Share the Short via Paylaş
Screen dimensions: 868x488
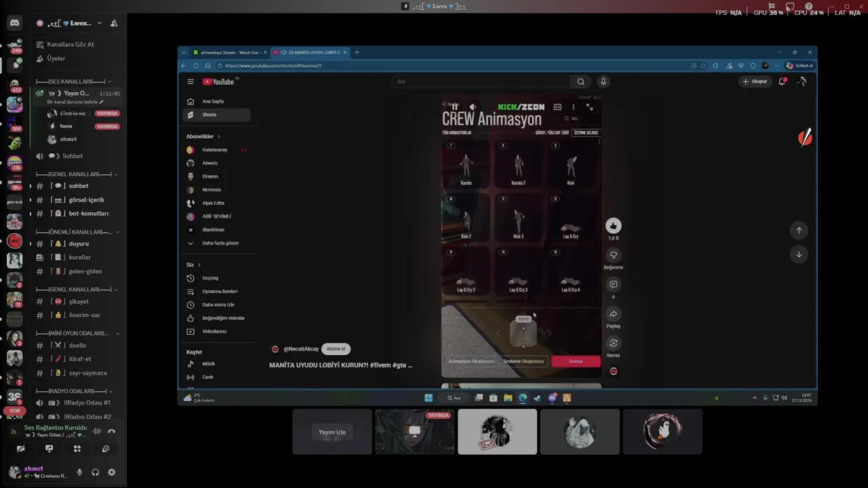click(613, 314)
